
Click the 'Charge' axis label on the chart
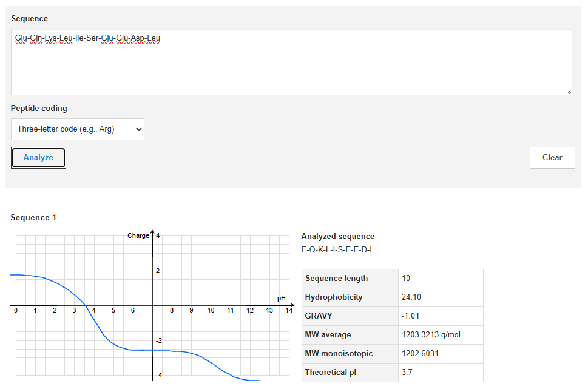(138, 235)
